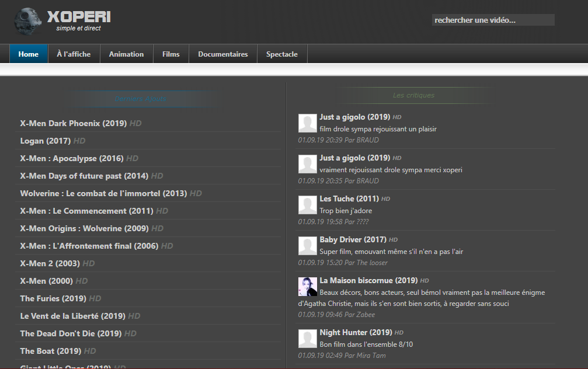The width and height of the screenshot is (588, 369).
Task: Browse the Documentaires section
Action: [x=223, y=54]
